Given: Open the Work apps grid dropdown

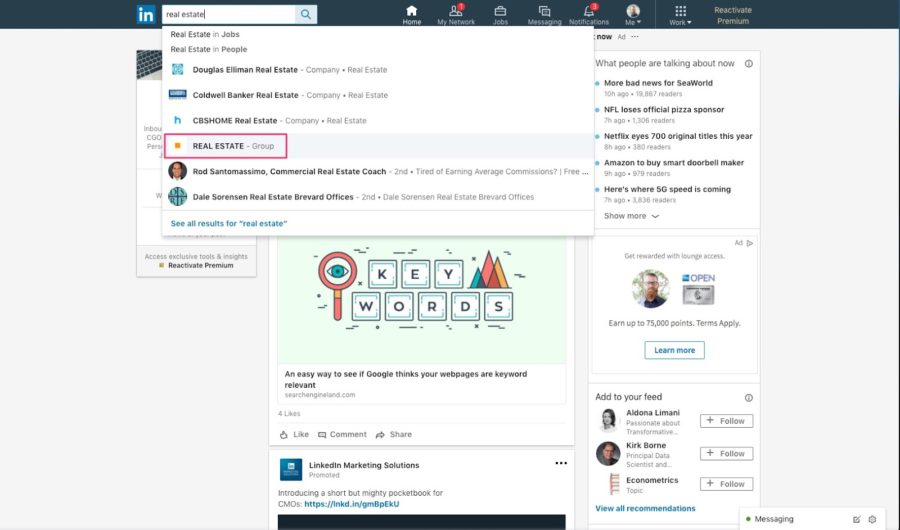Looking at the screenshot, I should pyautogui.click(x=680, y=15).
